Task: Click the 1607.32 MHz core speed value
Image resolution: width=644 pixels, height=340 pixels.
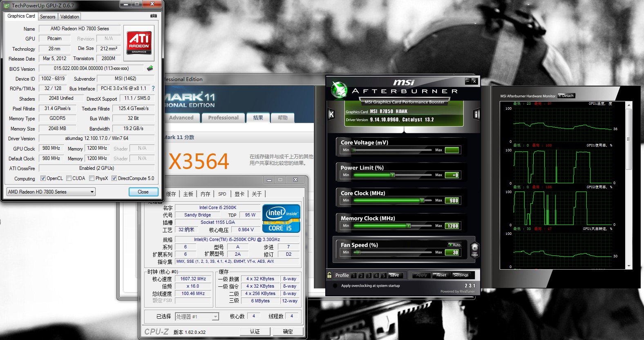Action: [x=193, y=279]
